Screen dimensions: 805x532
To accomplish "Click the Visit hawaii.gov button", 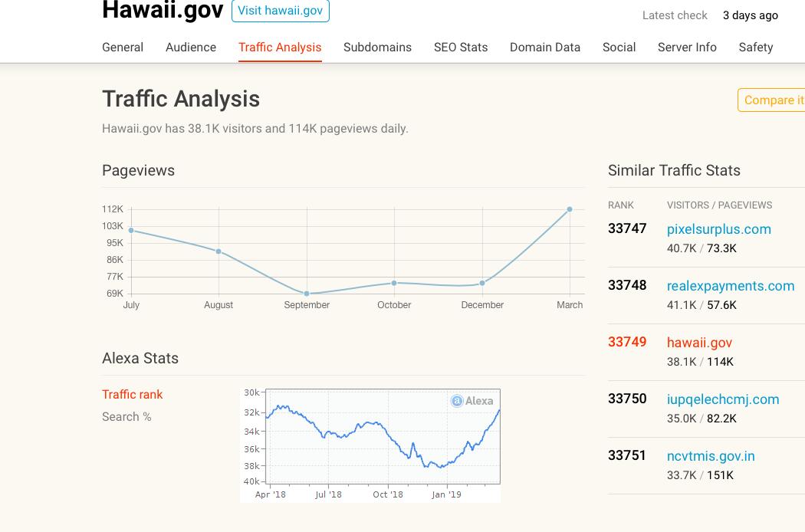I will [281, 10].
